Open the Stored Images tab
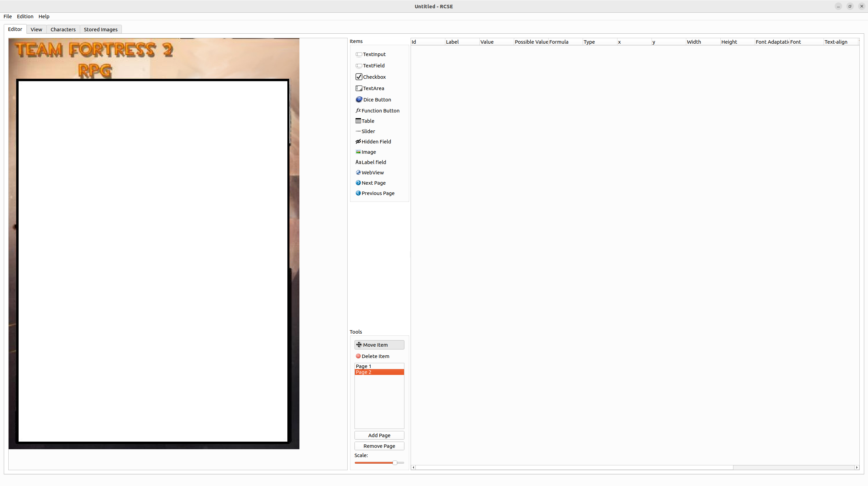This screenshot has width=868, height=486. (100, 30)
